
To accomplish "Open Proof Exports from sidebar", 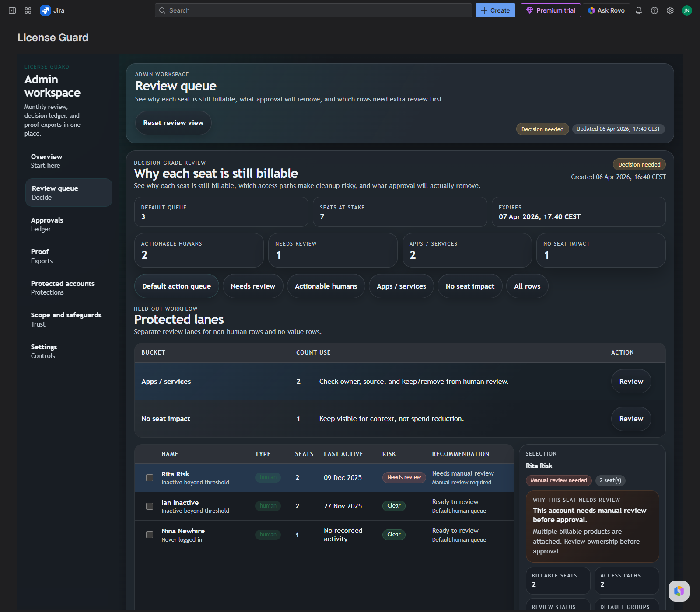I will coord(42,256).
